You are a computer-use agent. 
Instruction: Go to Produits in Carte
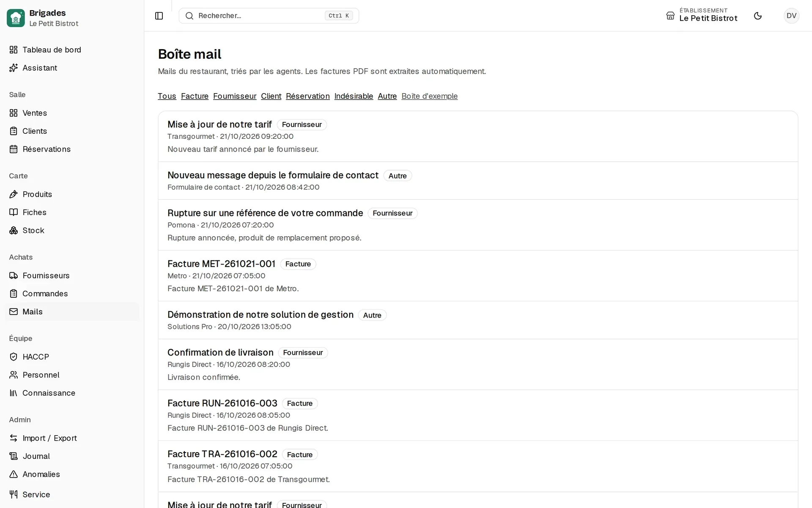click(72, 194)
